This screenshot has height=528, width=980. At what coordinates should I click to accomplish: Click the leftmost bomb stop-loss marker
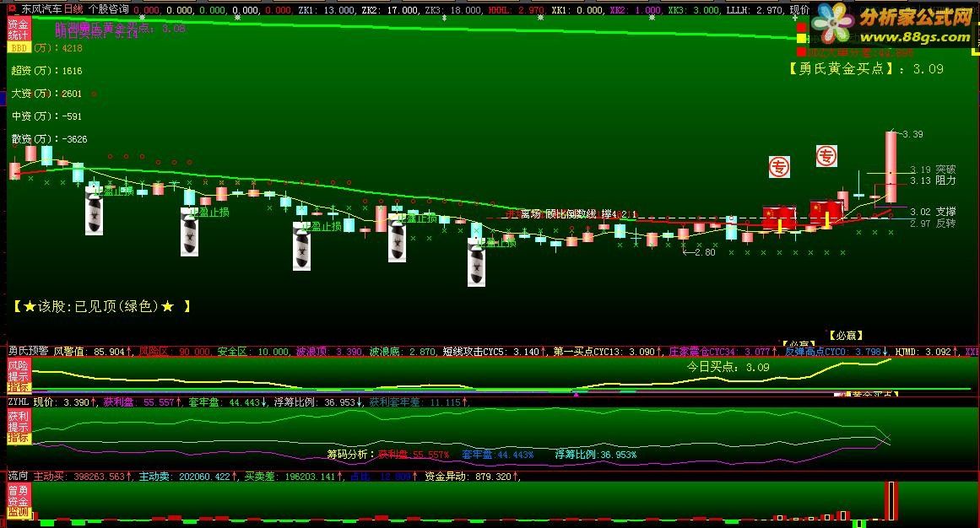pyautogui.click(x=94, y=210)
